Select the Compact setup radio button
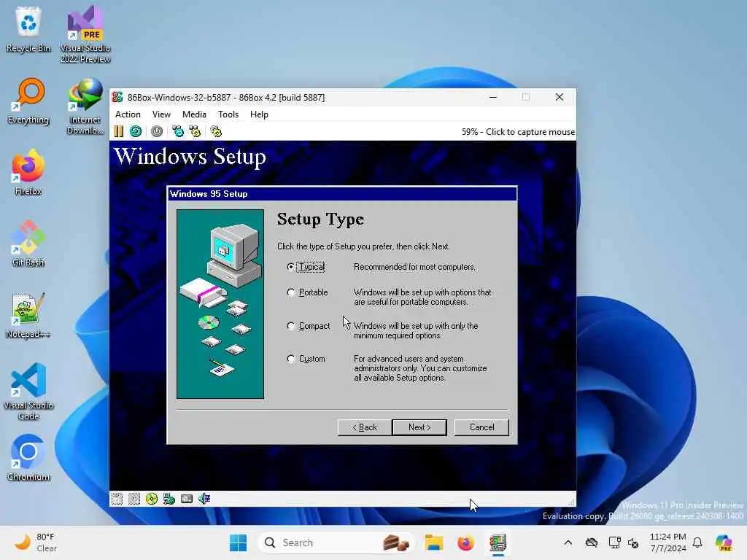This screenshot has height=560, width=747. coord(290,326)
